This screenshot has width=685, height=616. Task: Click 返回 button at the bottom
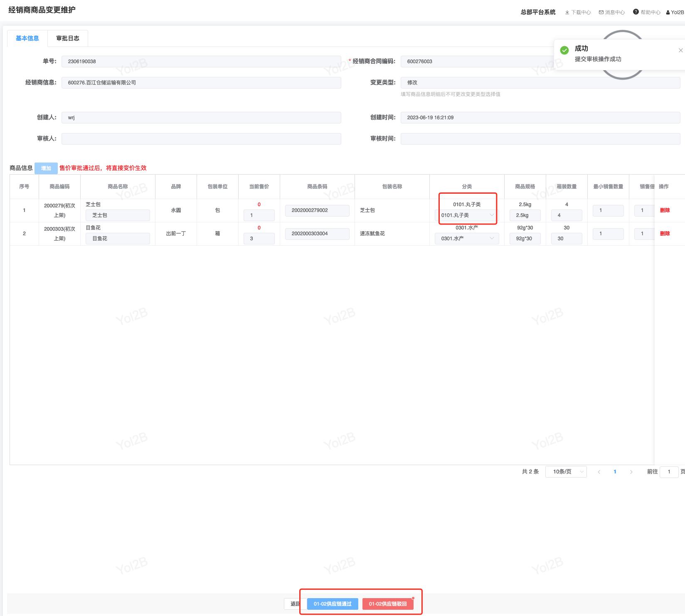coord(295,604)
